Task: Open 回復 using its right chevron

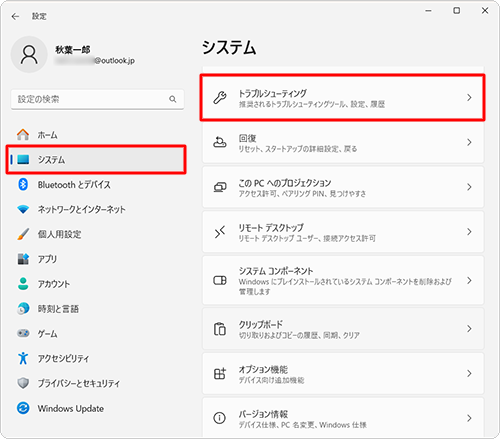Action: (469, 142)
